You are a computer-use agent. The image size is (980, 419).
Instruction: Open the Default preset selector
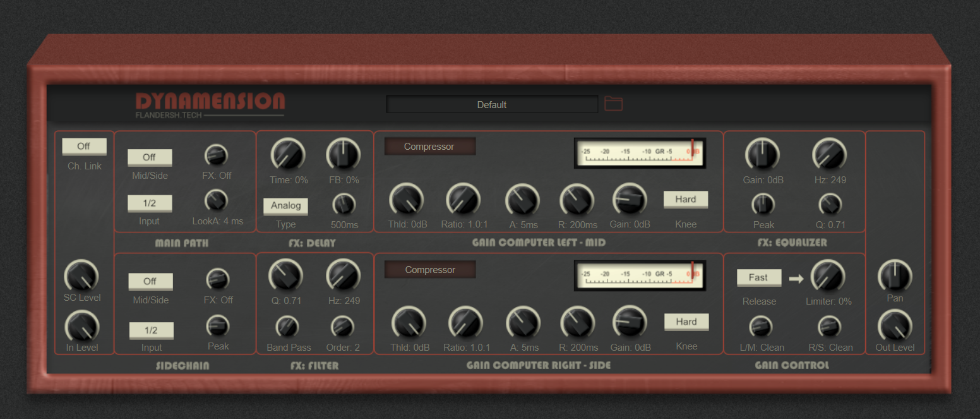pyautogui.click(x=492, y=105)
